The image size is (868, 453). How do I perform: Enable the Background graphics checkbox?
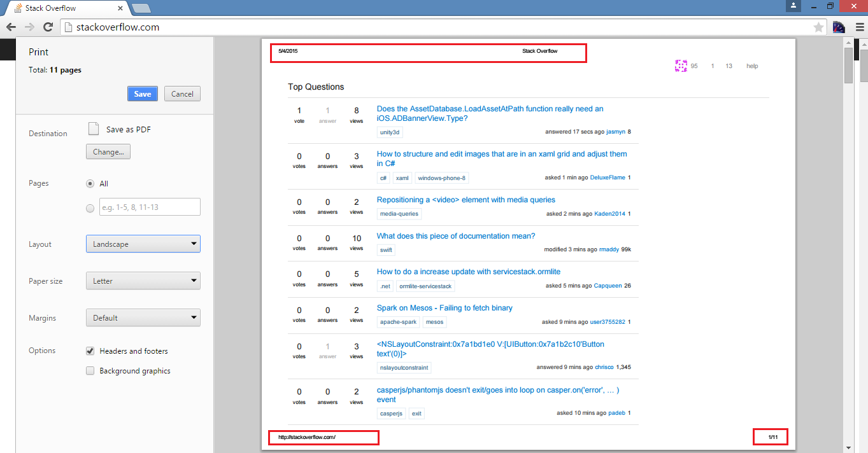pyautogui.click(x=90, y=370)
